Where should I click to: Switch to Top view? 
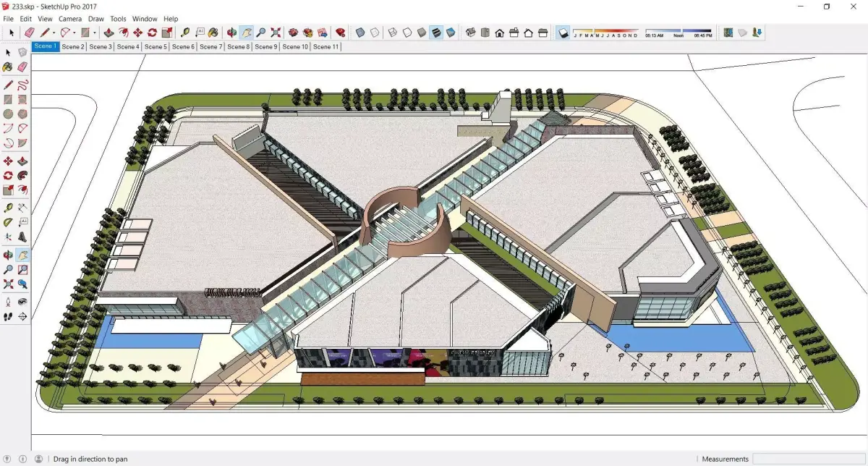point(485,33)
